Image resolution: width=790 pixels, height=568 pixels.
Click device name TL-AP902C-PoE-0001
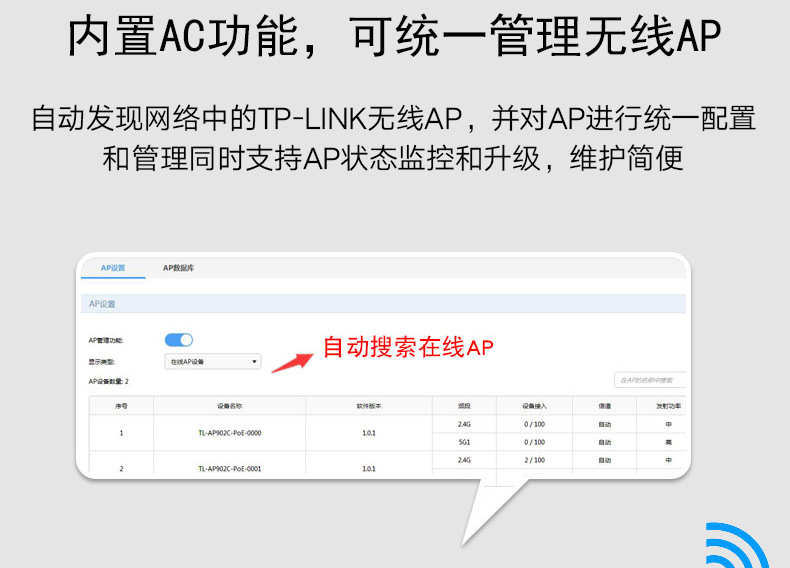coord(229,468)
